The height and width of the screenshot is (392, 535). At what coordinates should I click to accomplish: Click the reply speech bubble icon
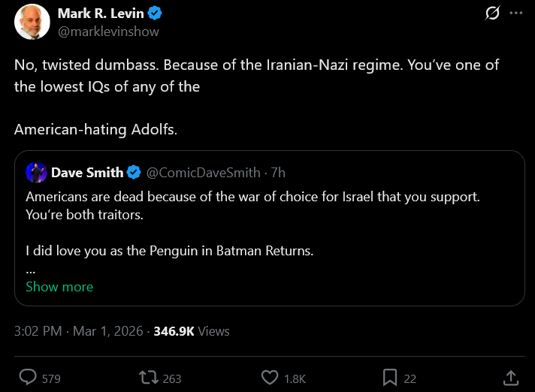click(28, 378)
